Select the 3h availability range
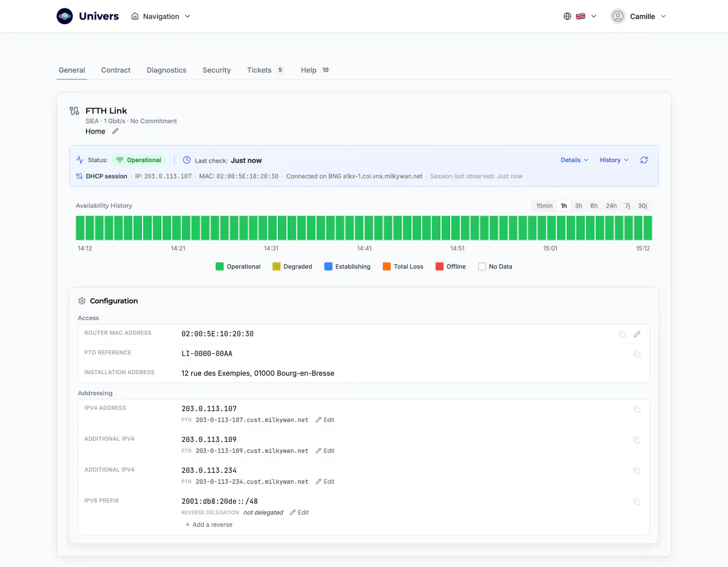Viewport: 728px width, 567px height. 579,206
